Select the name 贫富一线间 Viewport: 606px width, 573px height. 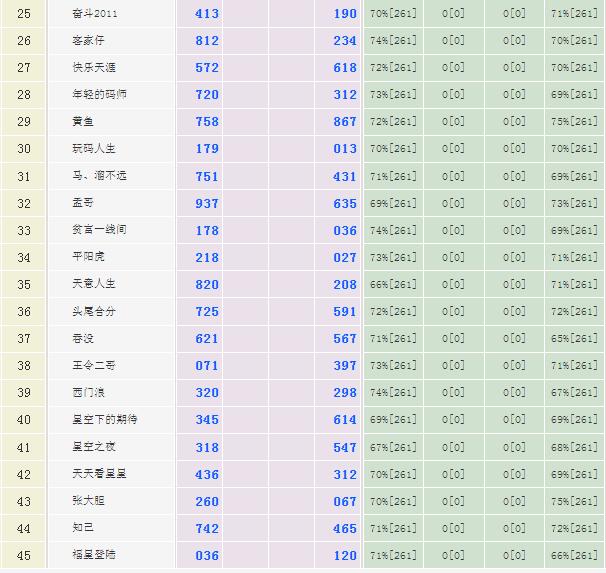(99, 230)
